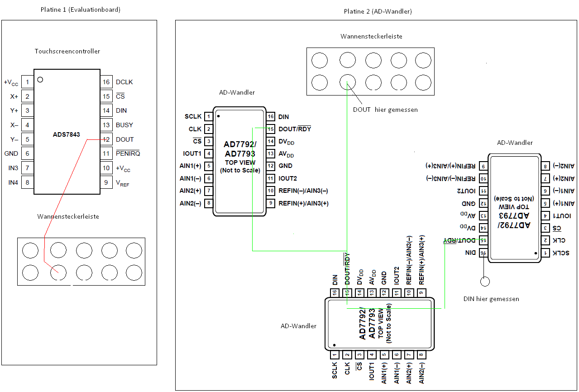Select pin box 13 next to BUSY
This screenshot has height=392, width=579.
[x=106, y=125]
